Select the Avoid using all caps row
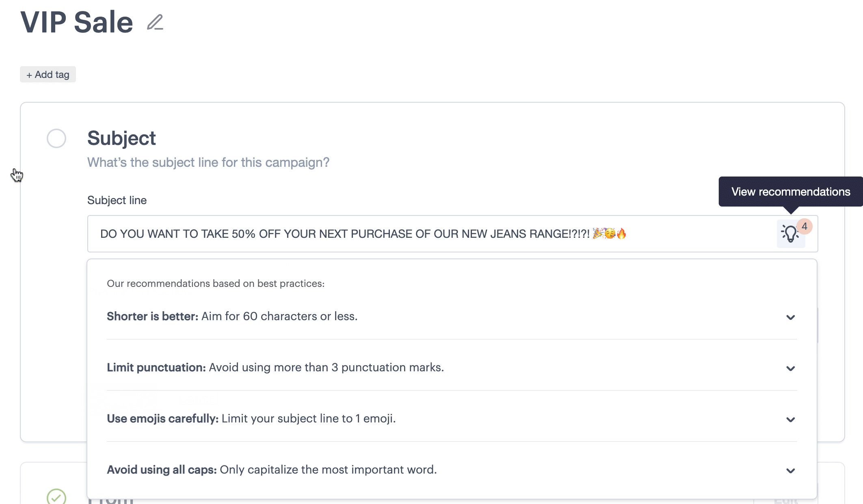 click(452, 470)
